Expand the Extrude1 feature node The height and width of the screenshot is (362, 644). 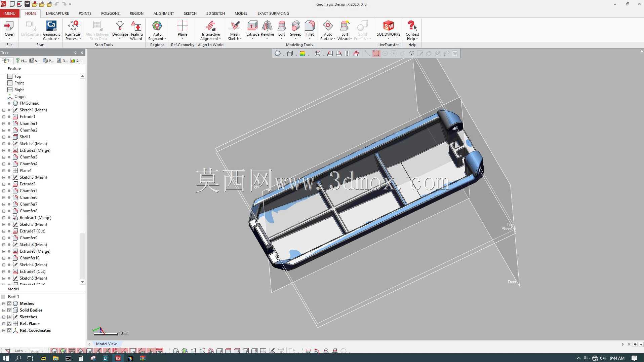[4, 117]
